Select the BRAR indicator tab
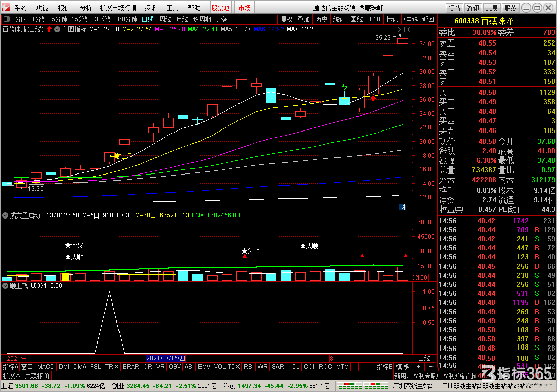 click(x=131, y=367)
